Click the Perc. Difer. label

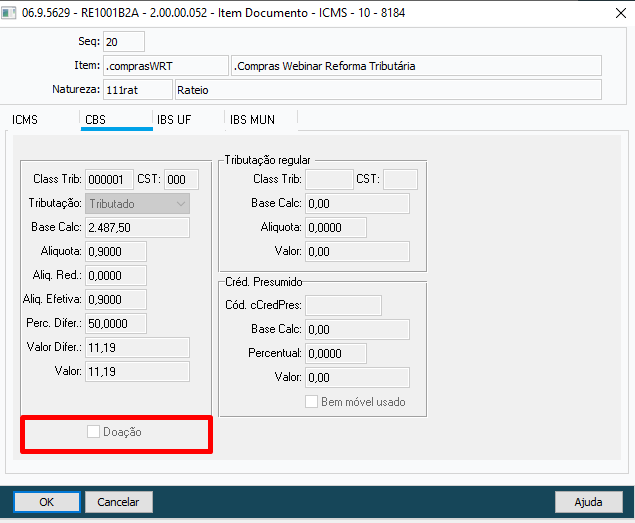(x=54, y=323)
